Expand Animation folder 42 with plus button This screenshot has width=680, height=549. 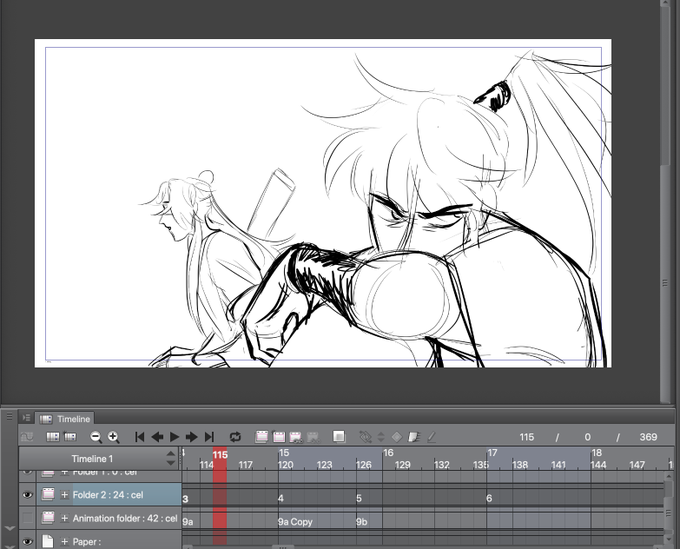pyautogui.click(x=65, y=518)
